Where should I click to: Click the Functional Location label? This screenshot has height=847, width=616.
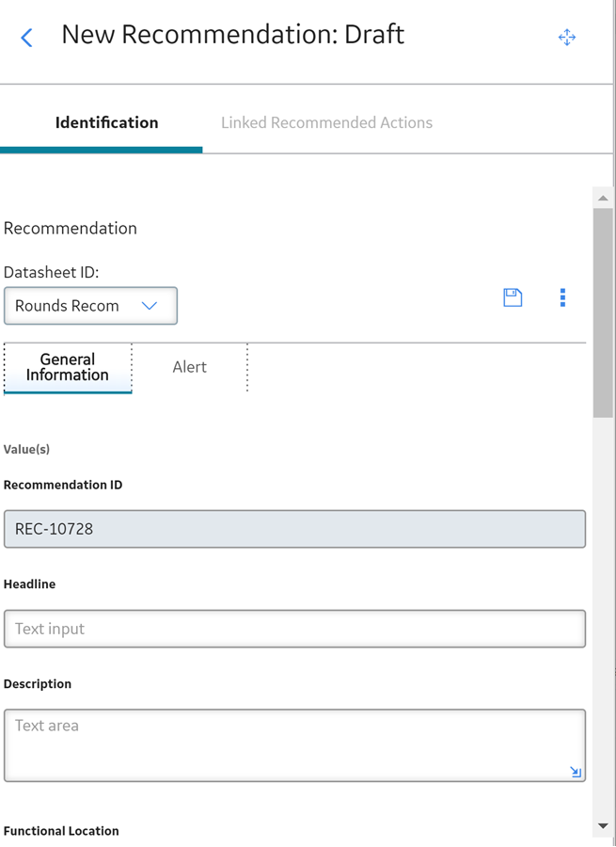click(61, 831)
